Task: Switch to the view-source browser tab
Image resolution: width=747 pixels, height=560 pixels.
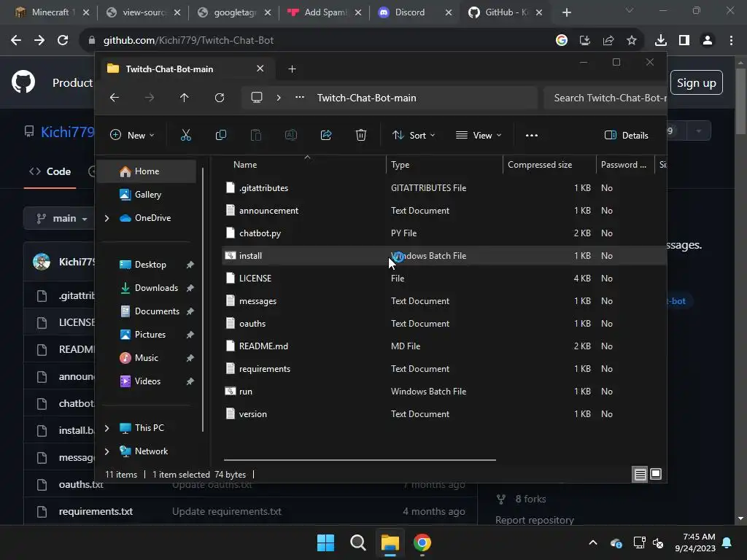Action: click(143, 12)
